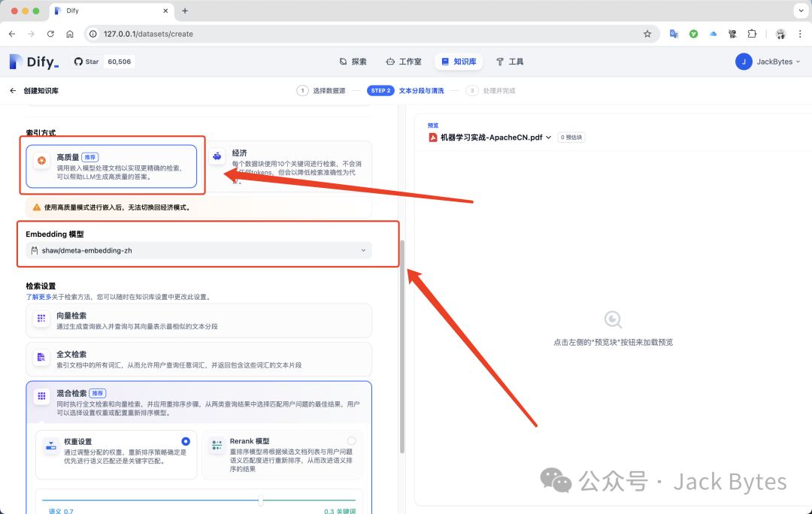
Task: Click the embedding model chevron arrow
Action: (x=364, y=250)
